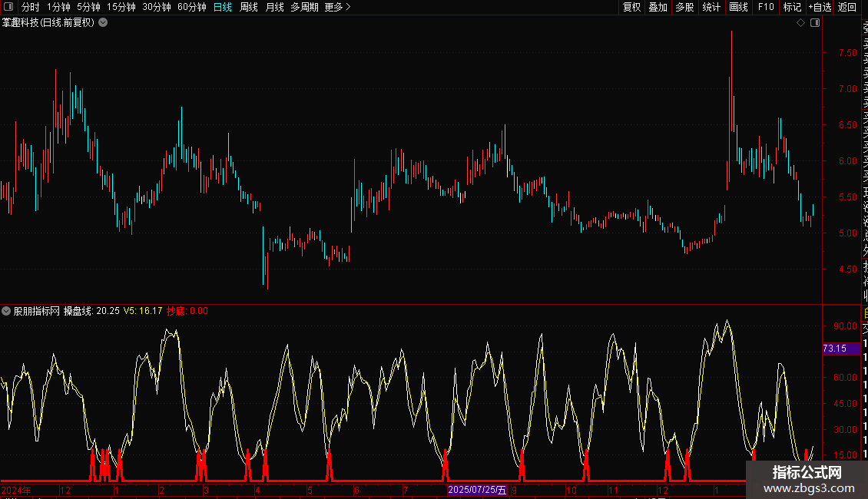
Task: Click the stock title 掌趣科技(日线.前复权)
Action: click(48, 23)
